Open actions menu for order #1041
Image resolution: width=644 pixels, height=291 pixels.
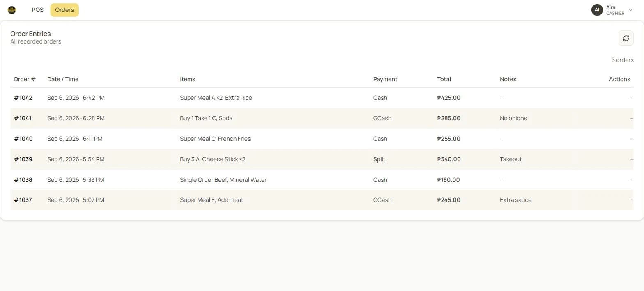631,118
